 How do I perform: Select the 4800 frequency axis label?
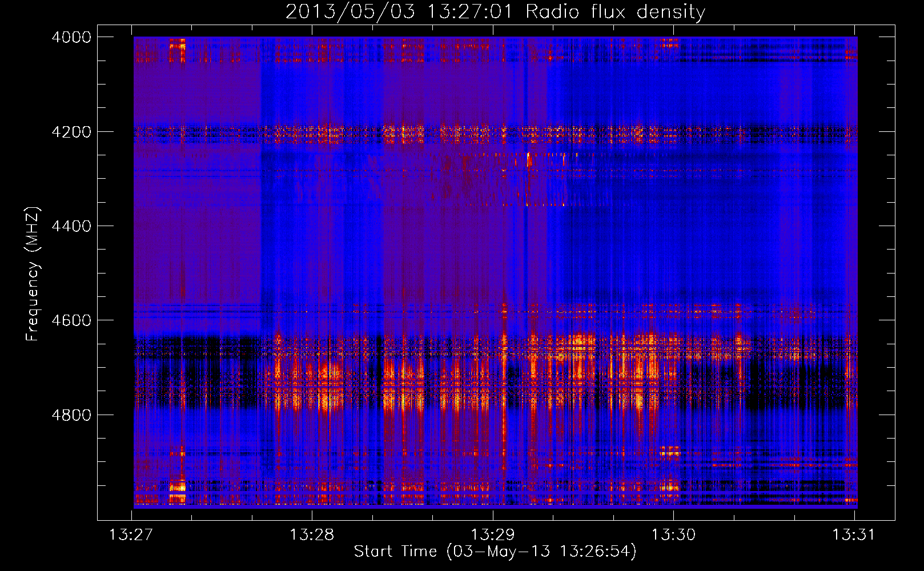(71, 415)
